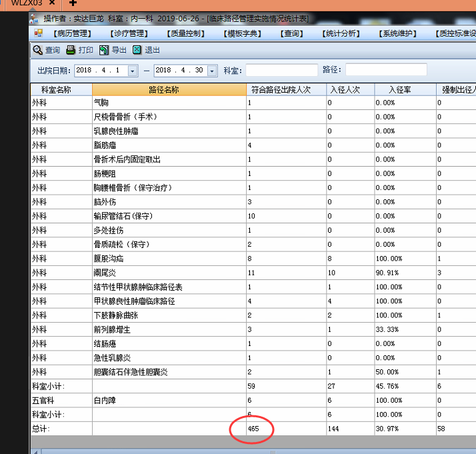Click the 90.91% rate cell
Image resolution: width=476 pixels, height=454 pixels.
pos(405,273)
